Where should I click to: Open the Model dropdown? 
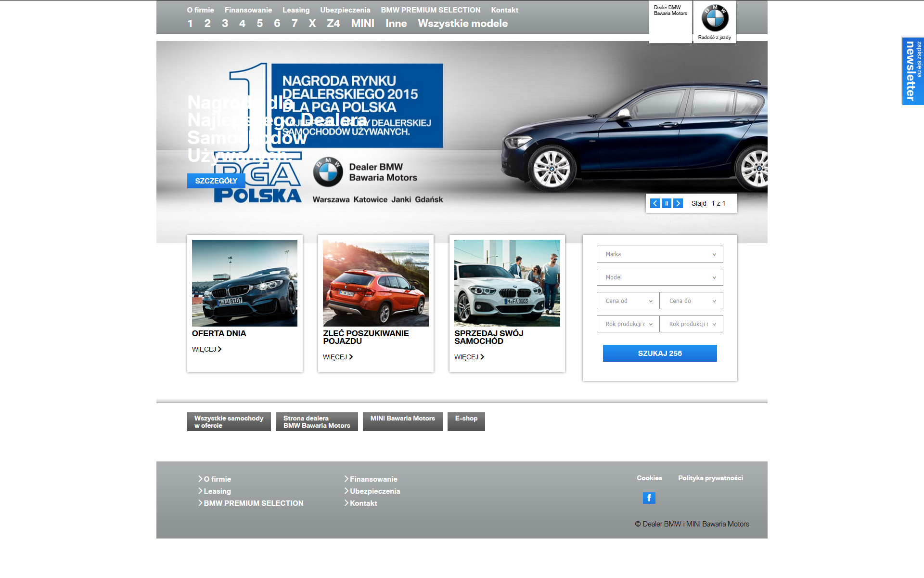coord(660,277)
